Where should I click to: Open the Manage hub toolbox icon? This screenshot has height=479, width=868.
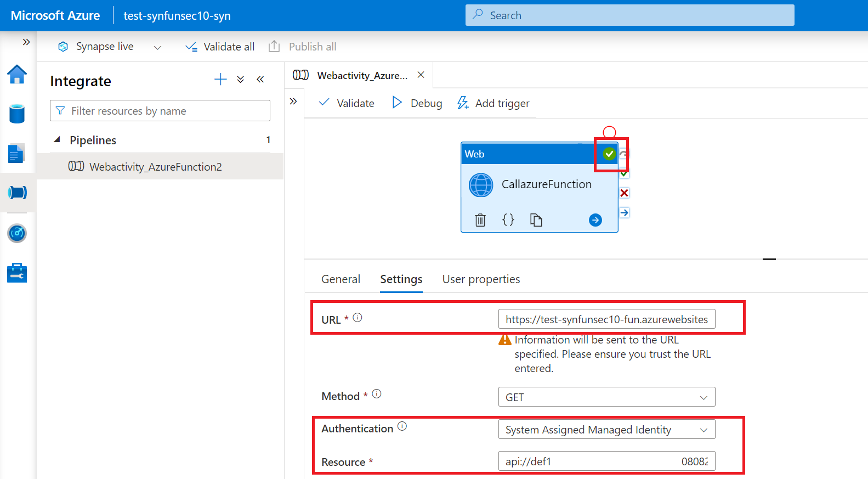(17, 273)
